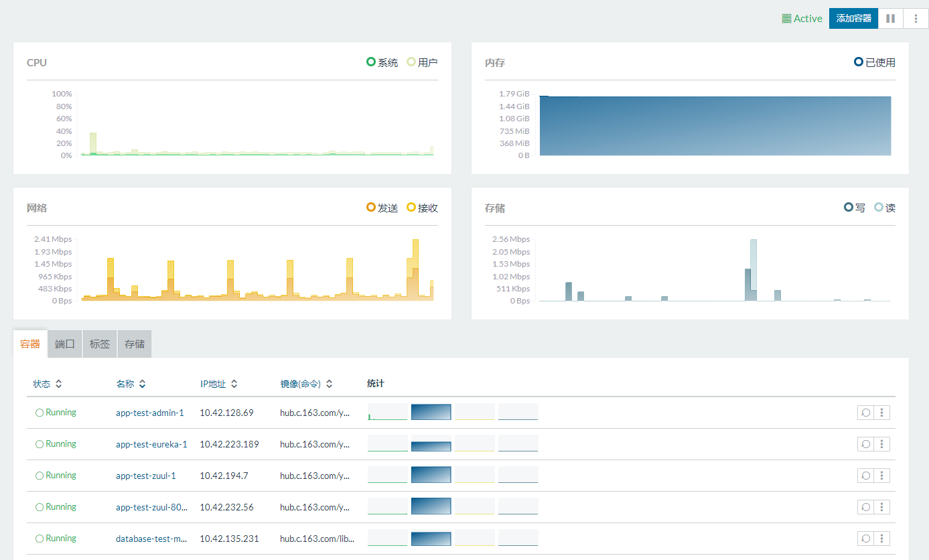This screenshot has height=560, width=929.
Task: Open more actions menu for app-test-eureka-1
Action: tap(882, 444)
